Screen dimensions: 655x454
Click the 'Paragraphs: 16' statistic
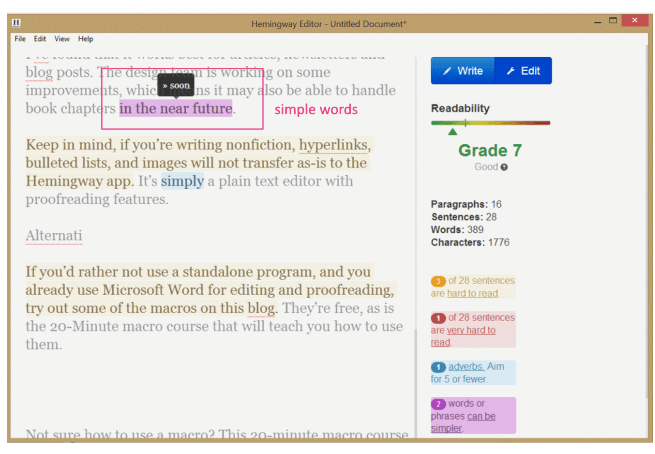[466, 204]
